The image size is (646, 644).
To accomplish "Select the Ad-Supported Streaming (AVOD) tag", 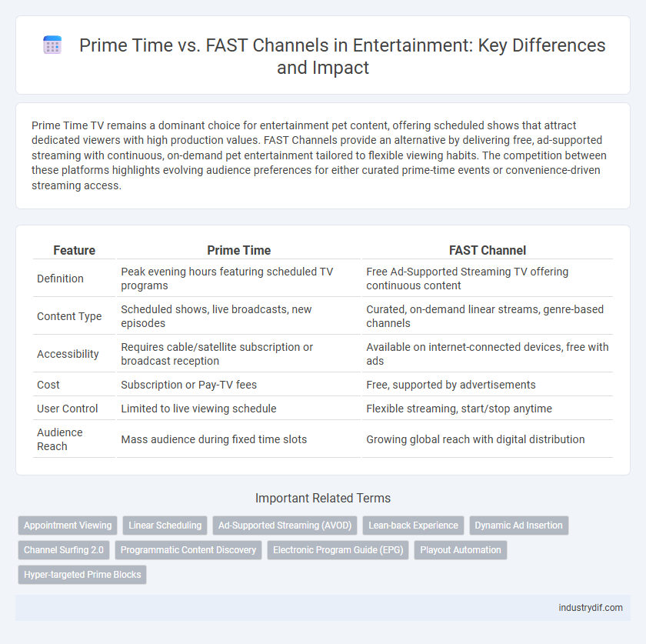I will [285, 526].
